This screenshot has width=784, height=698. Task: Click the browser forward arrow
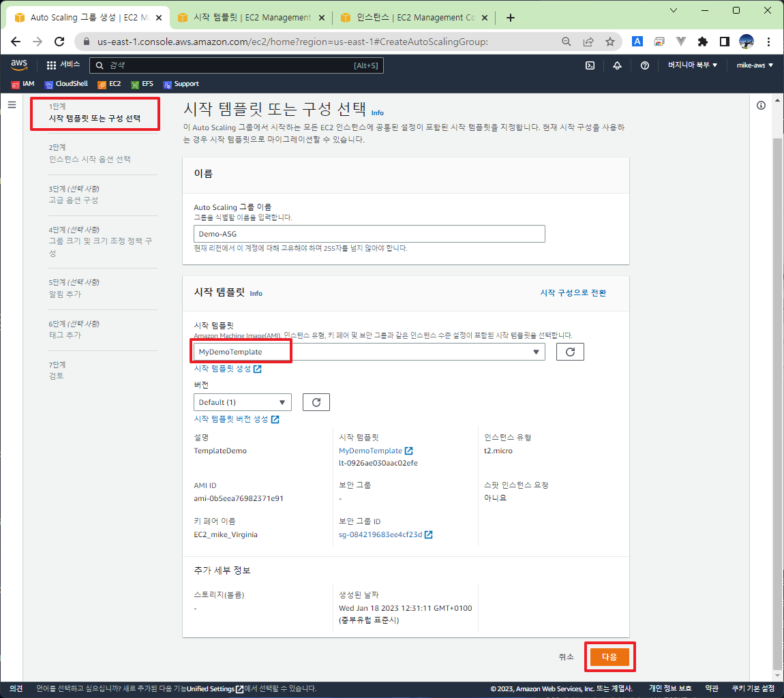[37, 42]
